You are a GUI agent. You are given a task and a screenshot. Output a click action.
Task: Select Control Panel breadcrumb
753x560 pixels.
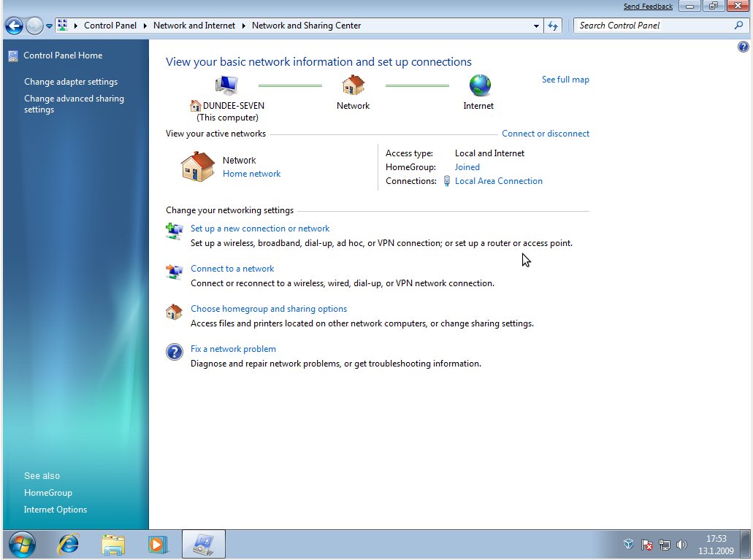click(110, 26)
